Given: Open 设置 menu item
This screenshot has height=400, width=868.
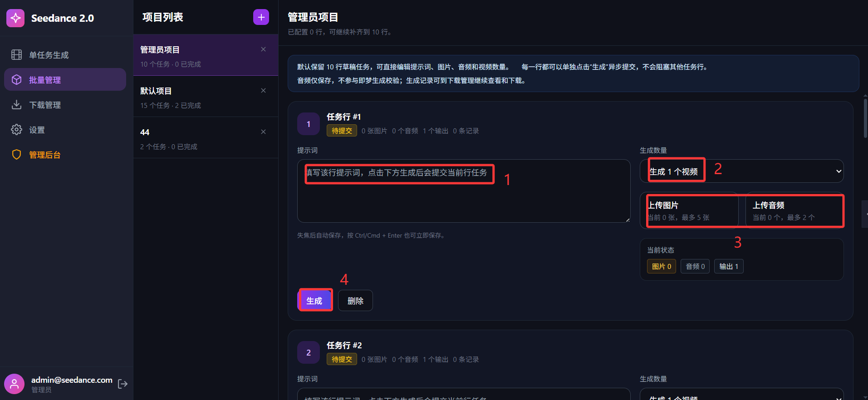Looking at the screenshot, I should pyautogui.click(x=65, y=130).
